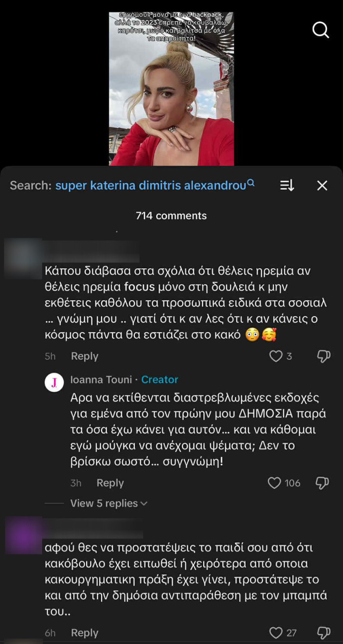Open the comment sort order icon
This screenshot has height=644, width=343.
click(287, 186)
